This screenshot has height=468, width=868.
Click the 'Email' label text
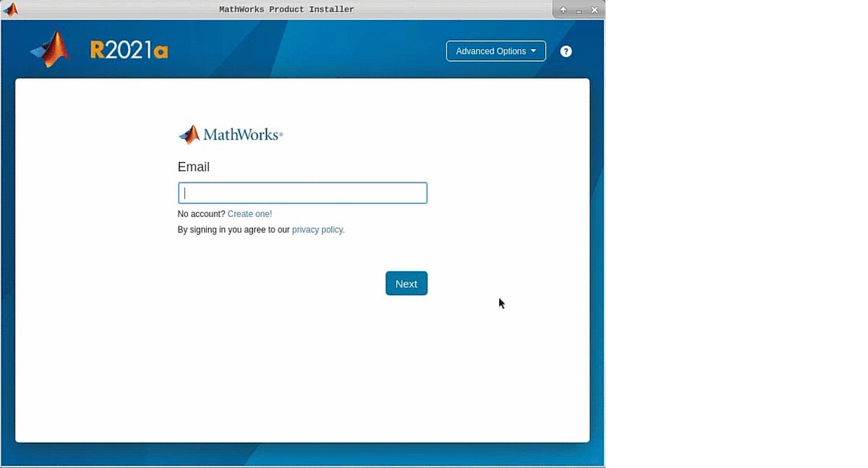click(194, 167)
